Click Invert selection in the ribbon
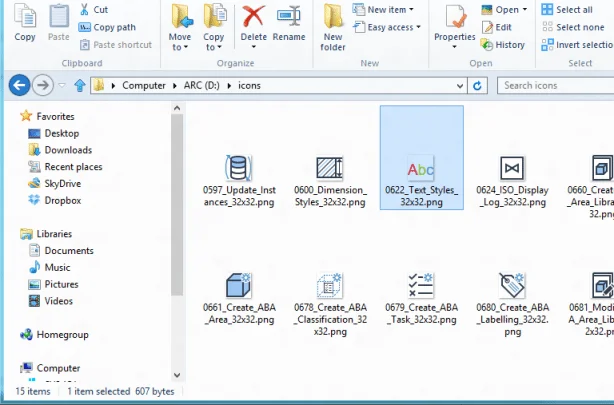This screenshot has height=405, width=614. pos(576,44)
